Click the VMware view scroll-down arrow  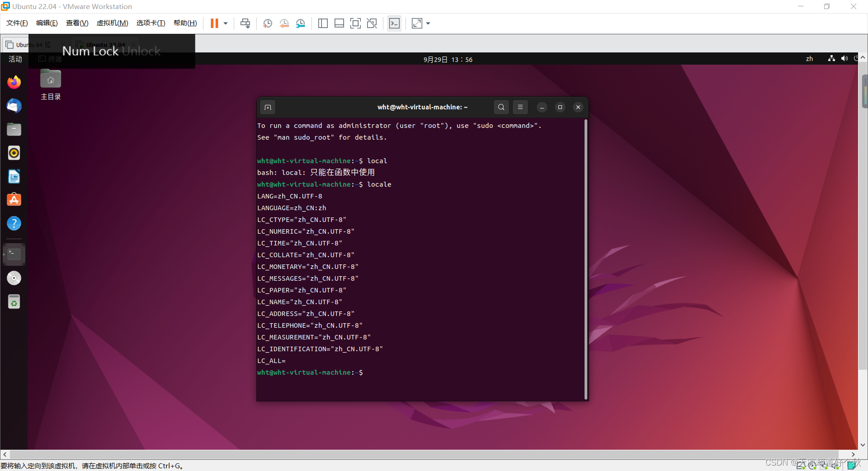pyautogui.click(x=863, y=445)
